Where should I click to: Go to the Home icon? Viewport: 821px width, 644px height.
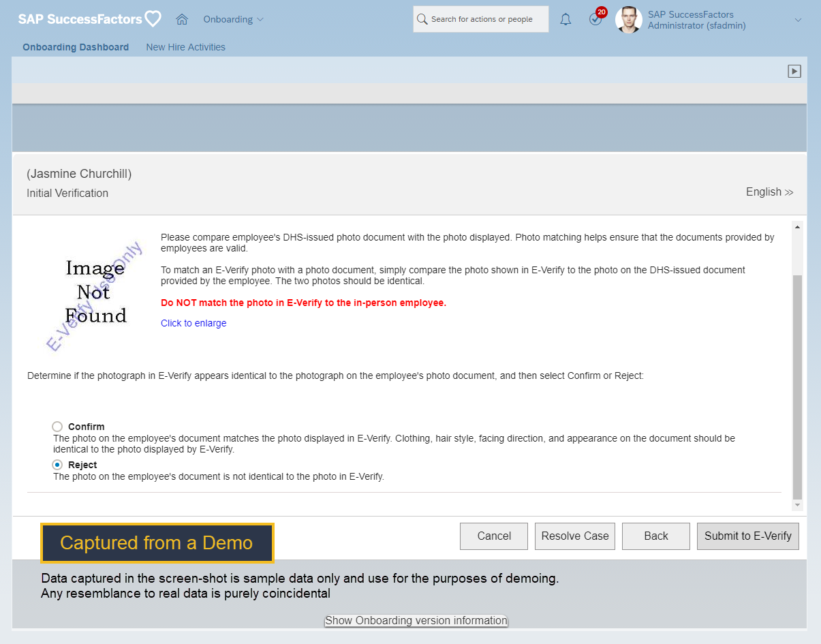coord(182,20)
